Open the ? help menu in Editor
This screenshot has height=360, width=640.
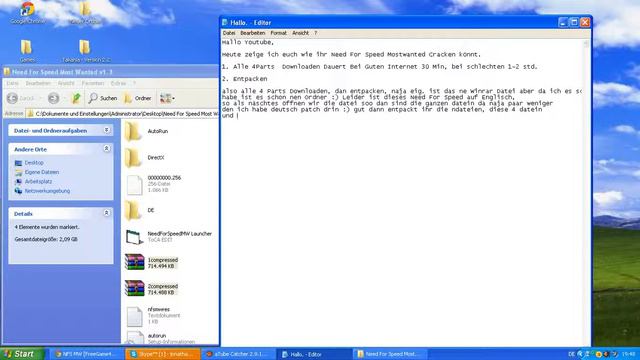[x=316, y=33]
